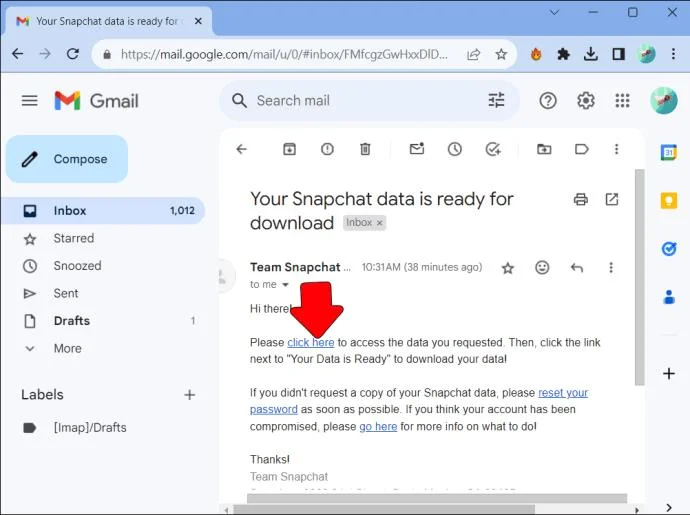Screen dimensions: 690x515
Task: Open the [Imap]/Drafts label
Action: tap(90, 427)
